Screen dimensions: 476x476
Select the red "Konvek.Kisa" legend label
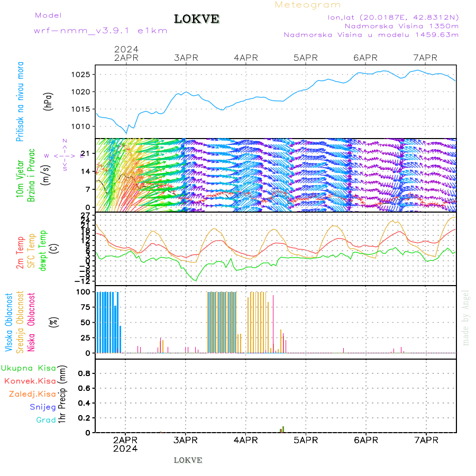click(x=30, y=381)
